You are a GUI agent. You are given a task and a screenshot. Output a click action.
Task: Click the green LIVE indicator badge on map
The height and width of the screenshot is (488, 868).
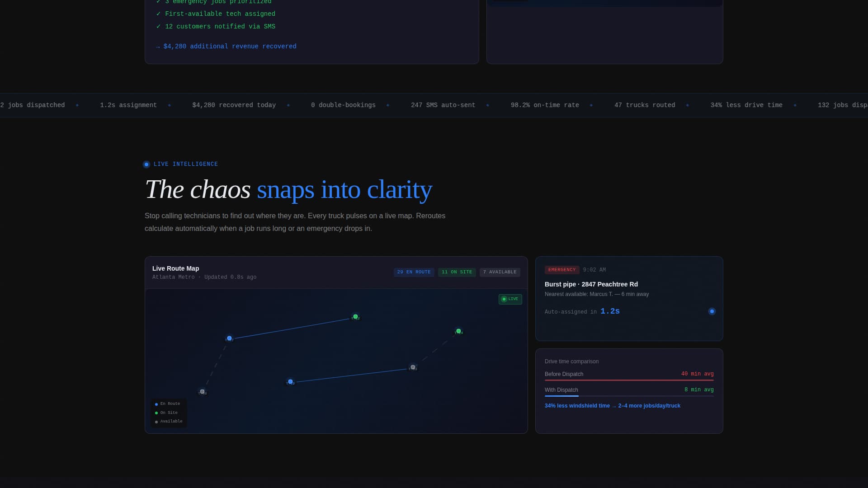point(510,299)
